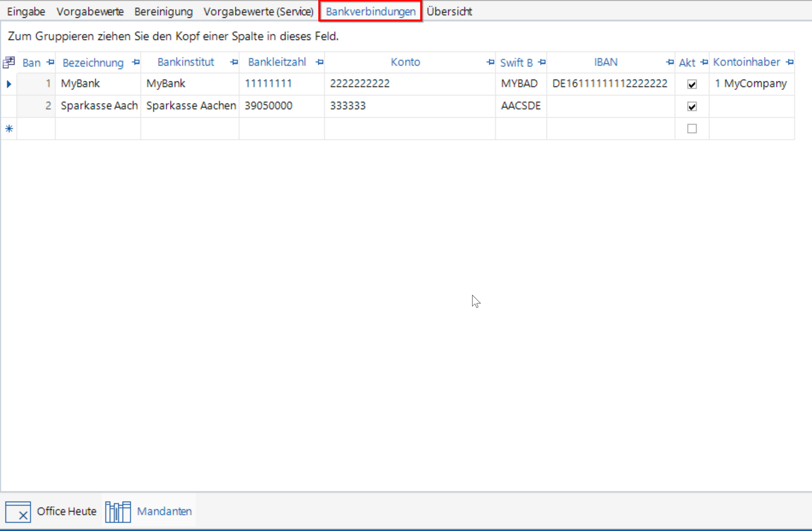Sort by Bankleitzahl column header
812x531 pixels.
277,62
